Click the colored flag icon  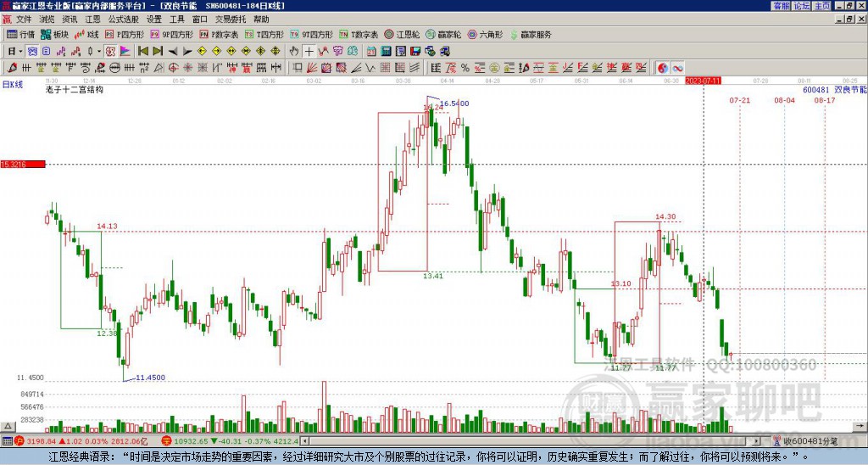125,52
